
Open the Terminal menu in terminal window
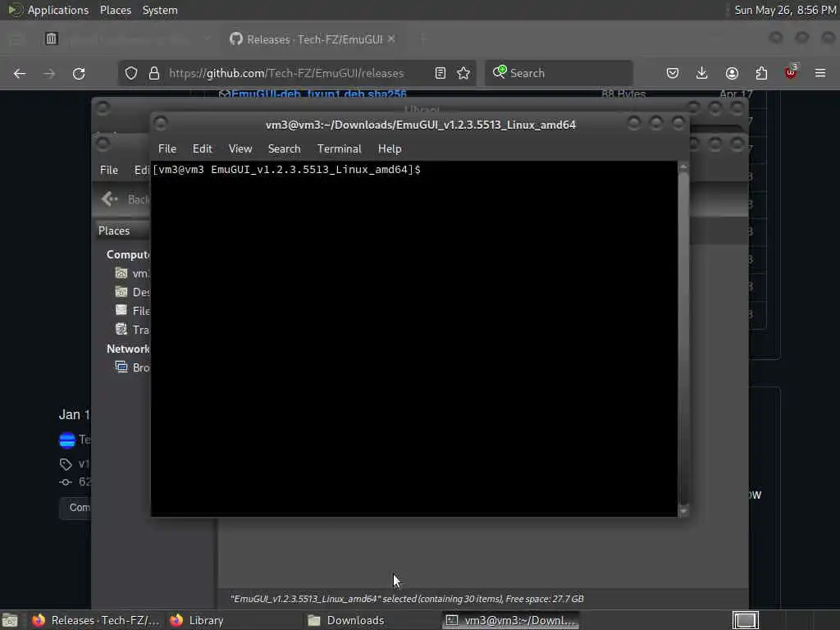tap(339, 149)
